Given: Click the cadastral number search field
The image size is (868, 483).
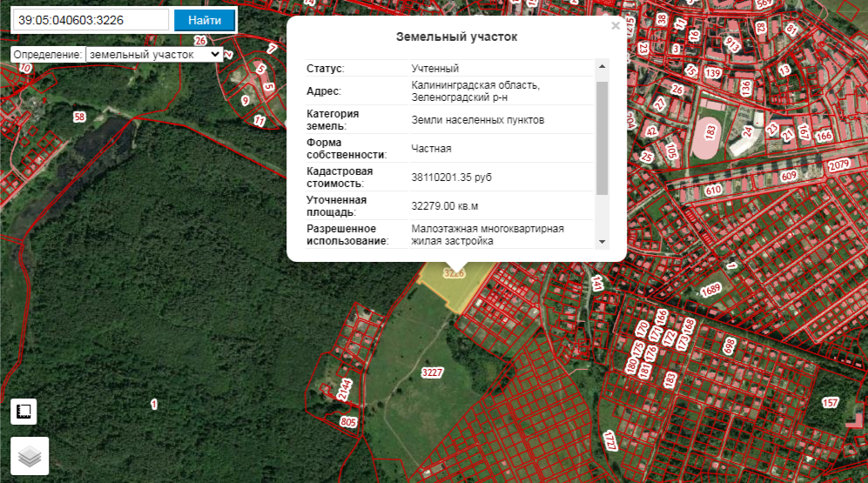Looking at the screenshot, I should coord(91,20).
